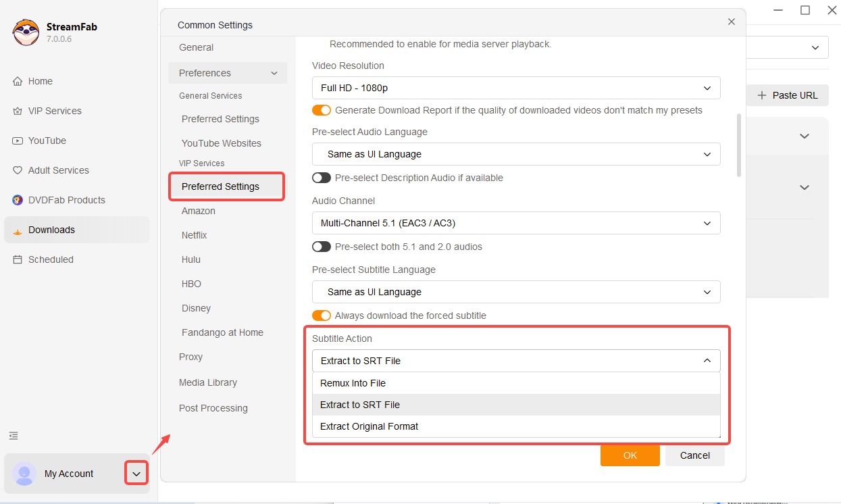
Task: Switch to the Netflix settings section
Action: pos(194,235)
